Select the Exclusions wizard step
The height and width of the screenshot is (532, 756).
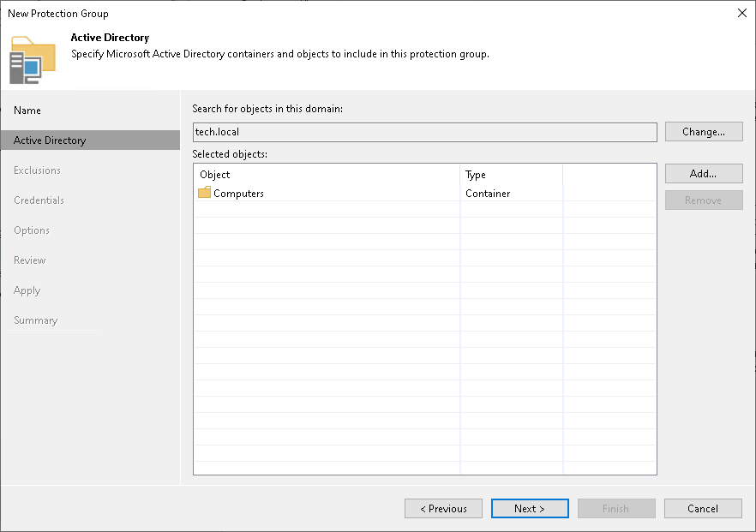(37, 170)
